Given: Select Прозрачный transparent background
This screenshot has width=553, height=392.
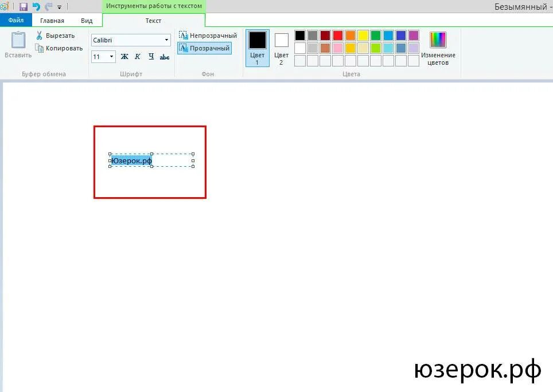Looking at the screenshot, I should coord(204,48).
